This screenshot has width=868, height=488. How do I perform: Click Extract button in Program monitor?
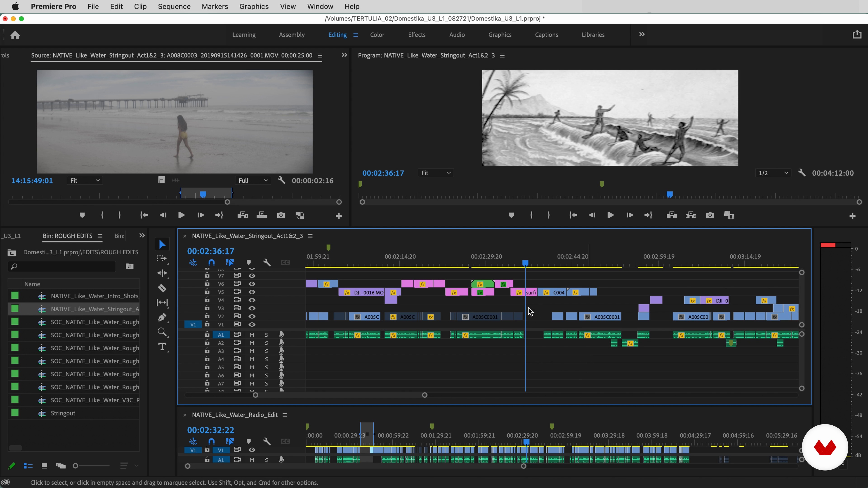(x=691, y=215)
